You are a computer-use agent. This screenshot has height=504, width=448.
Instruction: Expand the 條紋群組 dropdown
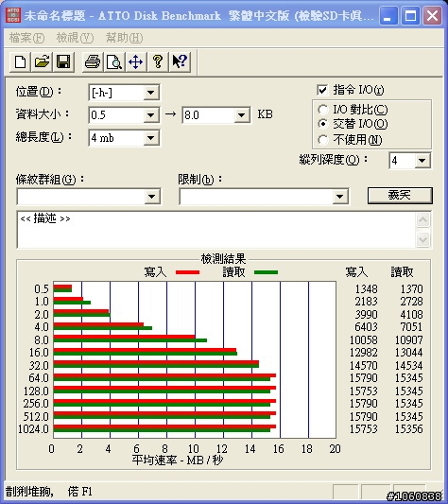151,197
